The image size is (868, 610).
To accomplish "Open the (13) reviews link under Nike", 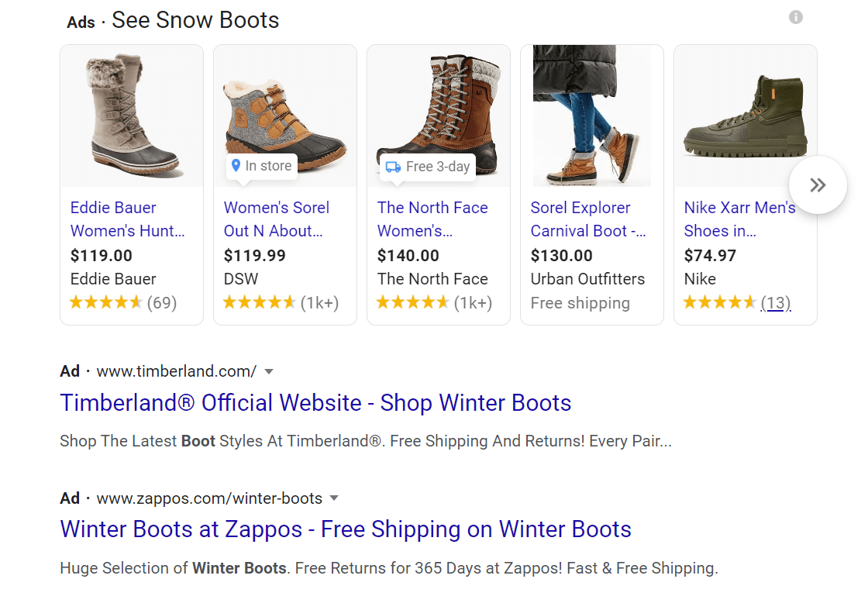I will (775, 302).
